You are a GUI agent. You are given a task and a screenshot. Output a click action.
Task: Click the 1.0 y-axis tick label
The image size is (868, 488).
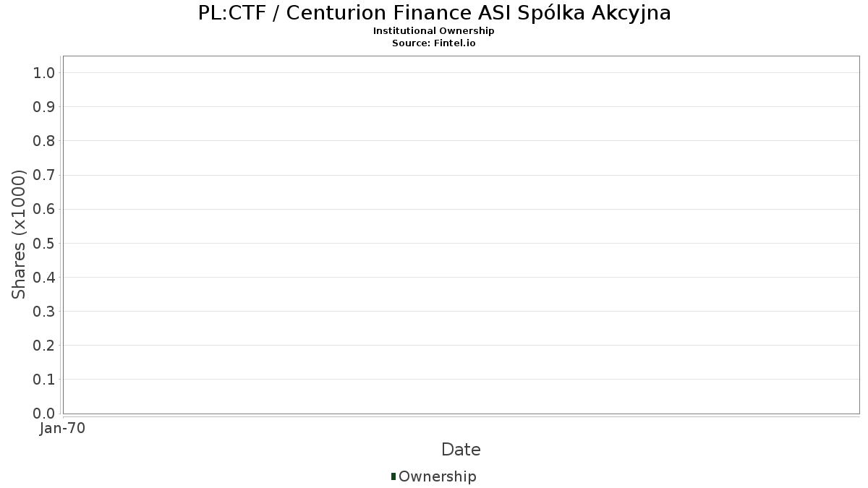[44, 72]
